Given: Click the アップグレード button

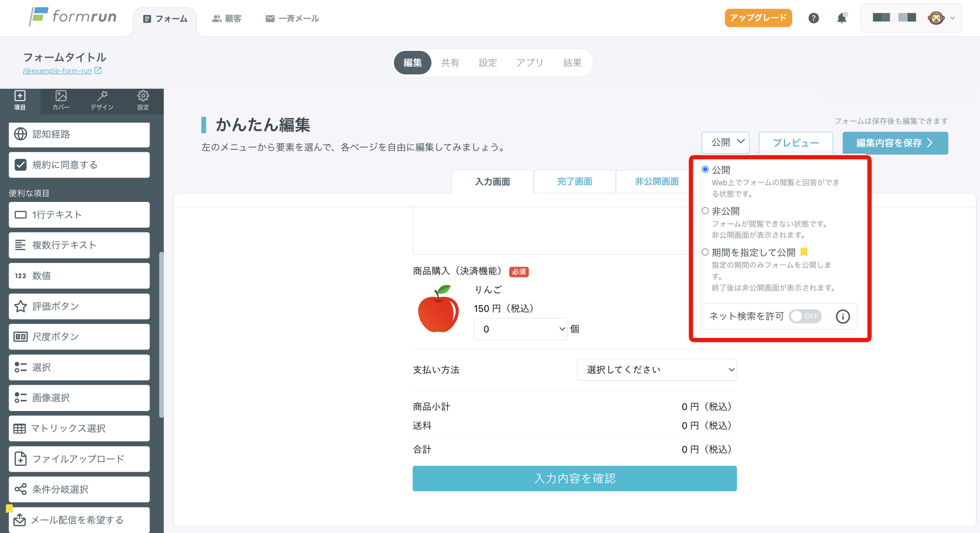Looking at the screenshot, I should point(758,18).
